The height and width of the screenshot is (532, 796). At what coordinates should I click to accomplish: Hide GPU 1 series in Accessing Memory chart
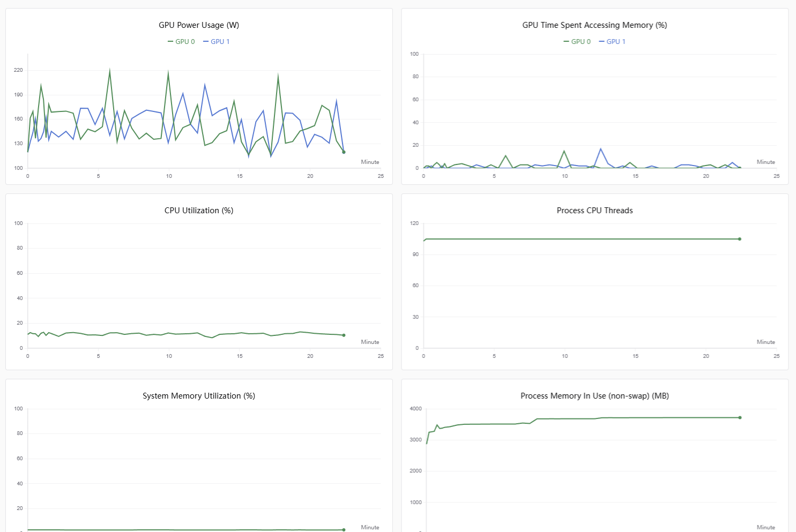point(612,41)
